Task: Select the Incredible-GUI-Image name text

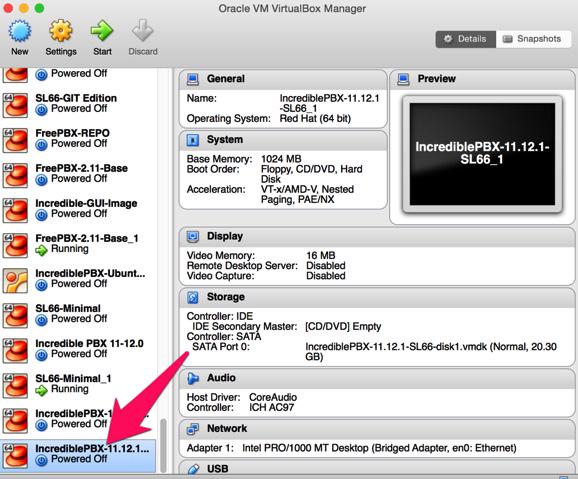Action: pyautogui.click(x=86, y=203)
